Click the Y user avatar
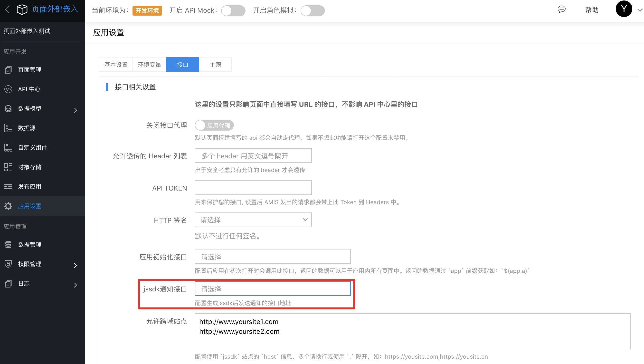 tap(624, 9)
